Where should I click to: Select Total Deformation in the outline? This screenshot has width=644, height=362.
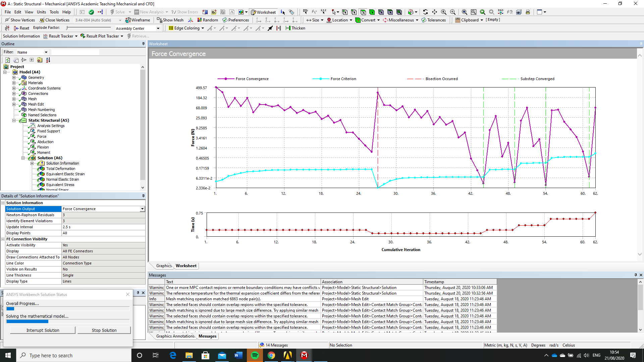click(61, 169)
